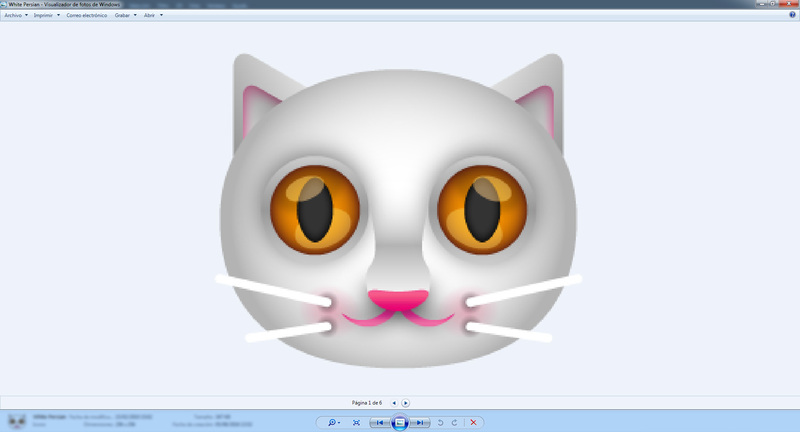Show the previous photo
Image resolution: width=800 pixels, height=432 pixels.
[x=379, y=422]
